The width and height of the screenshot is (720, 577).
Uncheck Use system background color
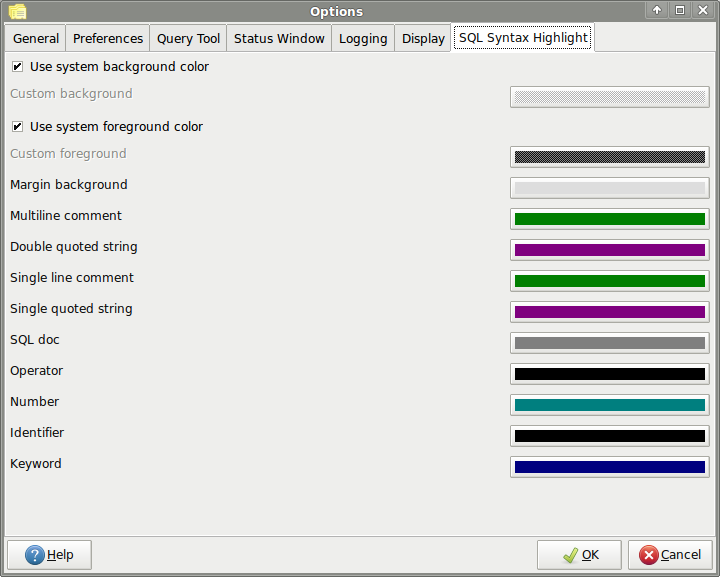click(17, 67)
